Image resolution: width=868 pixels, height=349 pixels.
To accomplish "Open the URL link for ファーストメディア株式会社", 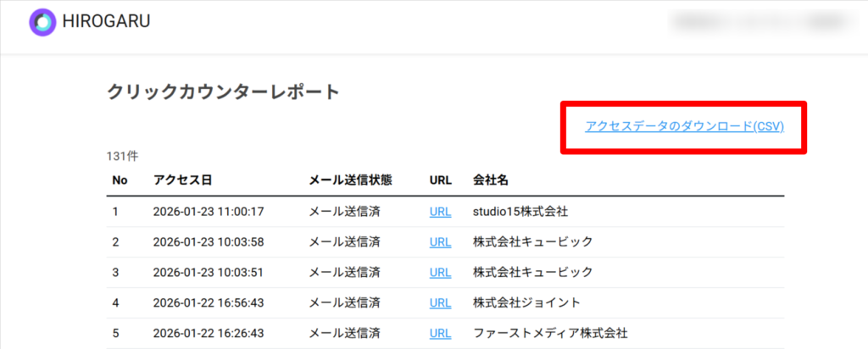I will 440,333.
